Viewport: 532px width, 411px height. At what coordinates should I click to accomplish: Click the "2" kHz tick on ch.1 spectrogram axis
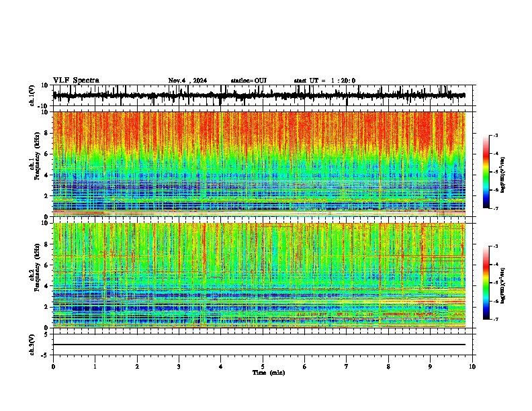tap(46, 195)
